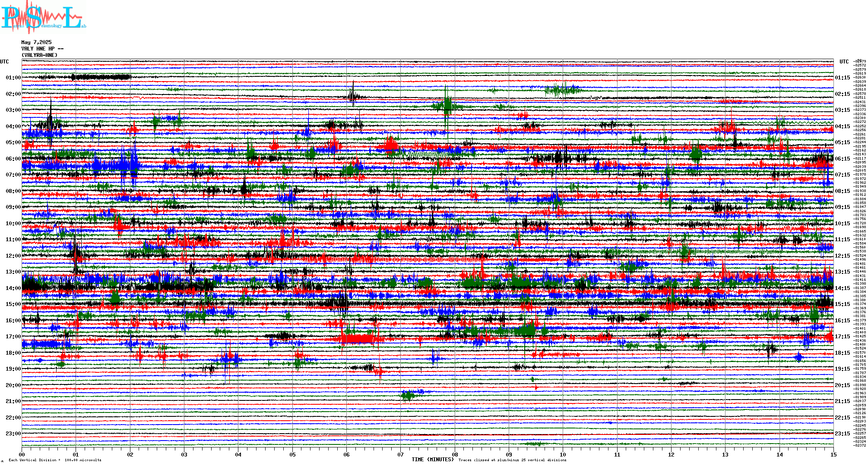Click the 10:00 hour label
Image resolution: width=868 pixels, height=466 pixels.
point(13,224)
